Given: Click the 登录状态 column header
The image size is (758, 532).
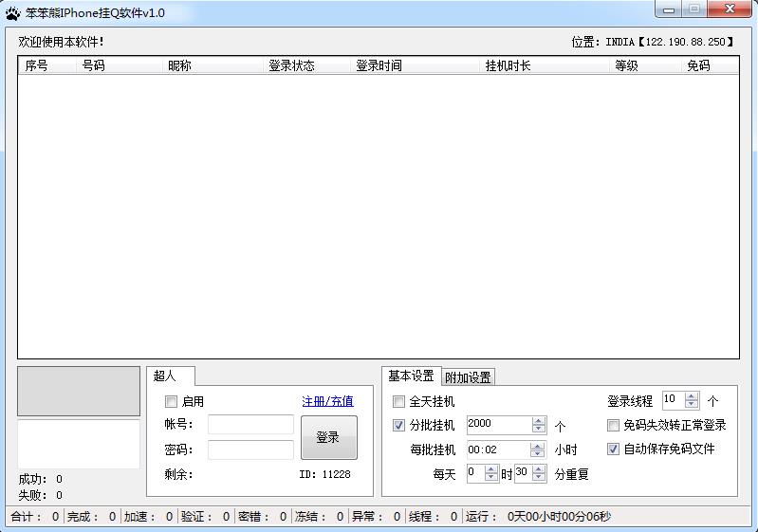Looking at the screenshot, I should [x=306, y=65].
